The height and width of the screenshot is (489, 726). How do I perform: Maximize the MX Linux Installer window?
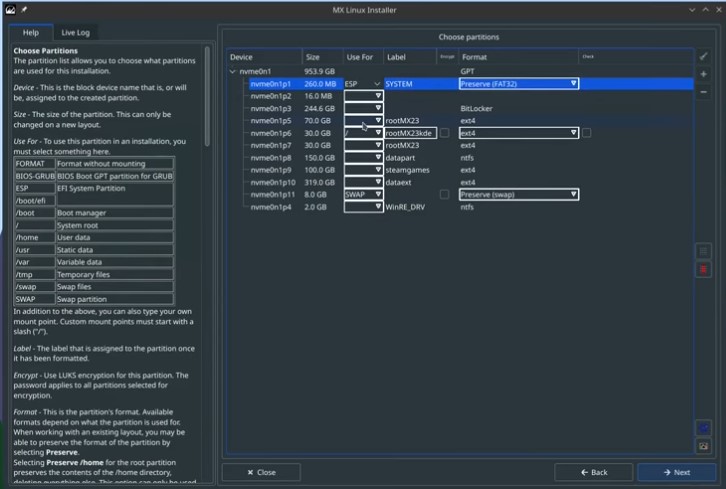[x=706, y=10]
